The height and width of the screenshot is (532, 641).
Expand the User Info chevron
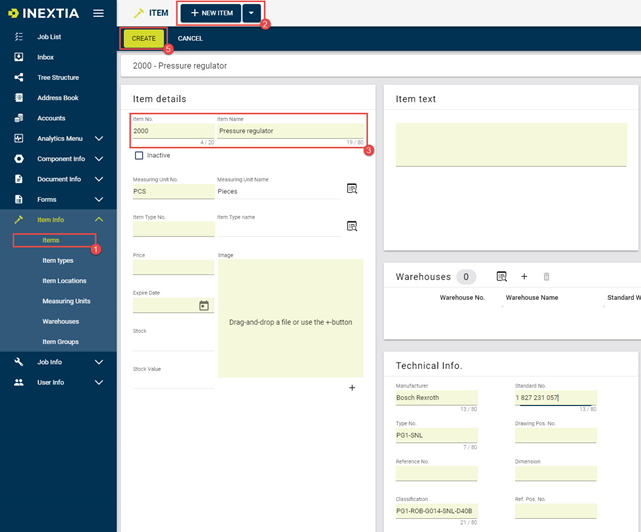pos(99,382)
